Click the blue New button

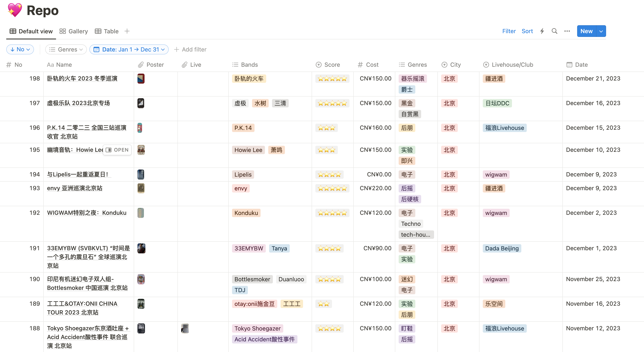click(586, 31)
